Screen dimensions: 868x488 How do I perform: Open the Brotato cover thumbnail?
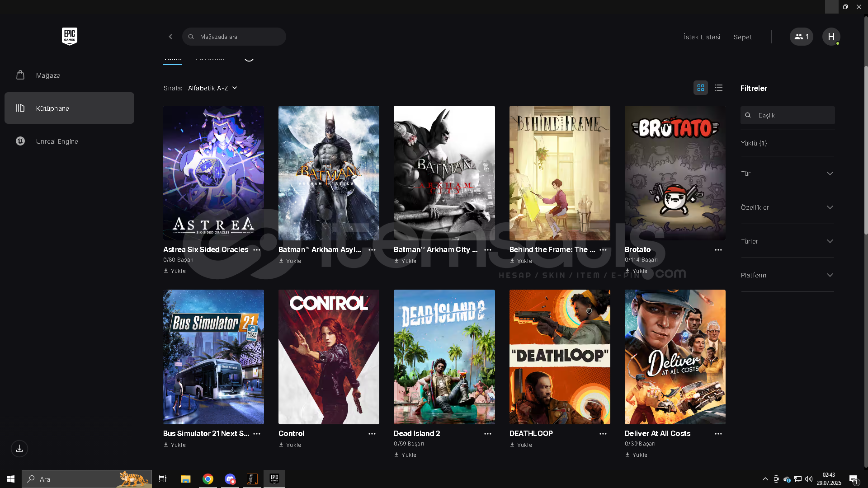(675, 173)
